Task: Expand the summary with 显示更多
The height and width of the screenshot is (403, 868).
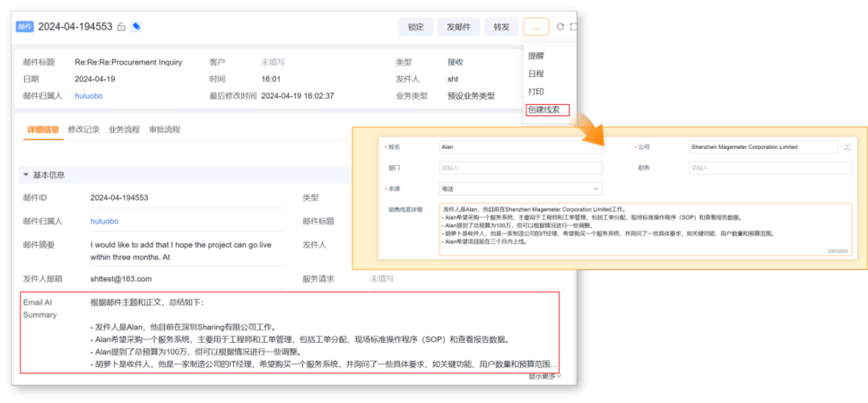Action: click(x=544, y=376)
